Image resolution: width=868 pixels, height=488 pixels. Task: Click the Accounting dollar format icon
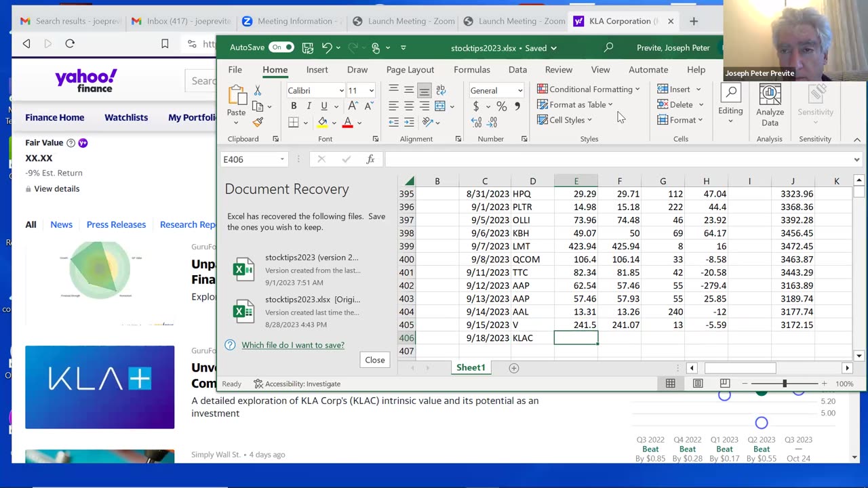(x=476, y=106)
